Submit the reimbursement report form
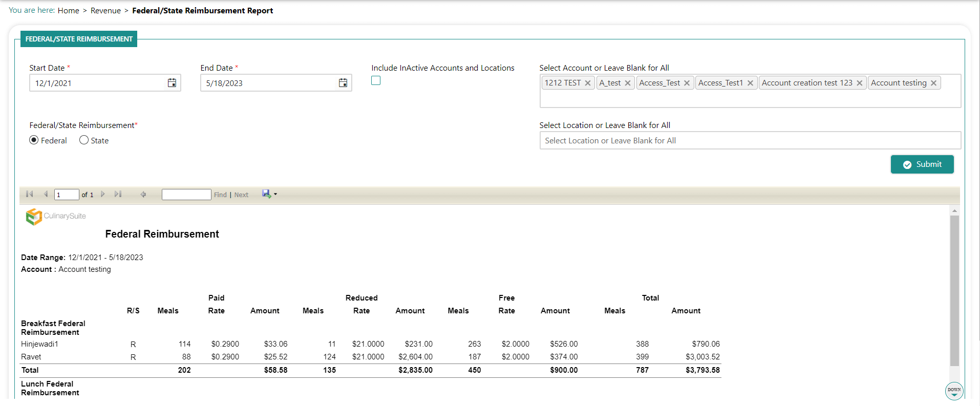This screenshot has height=406, width=980. click(x=922, y=164)
